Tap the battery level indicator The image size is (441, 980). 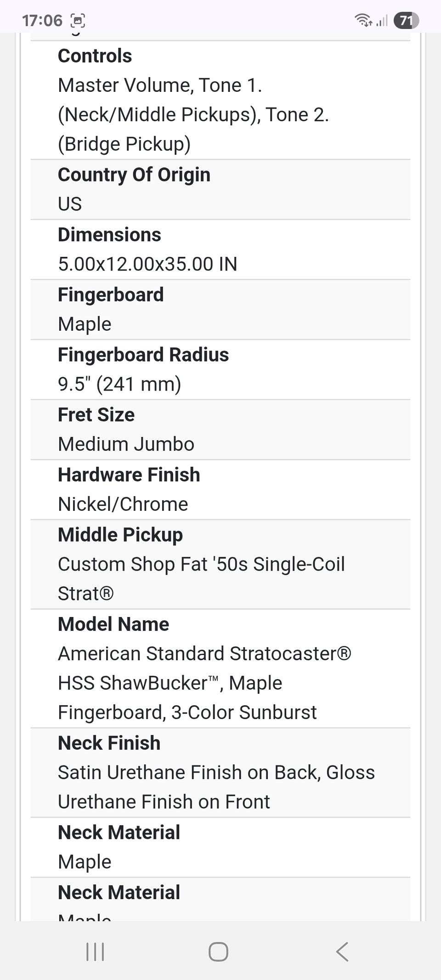(406, 21)
